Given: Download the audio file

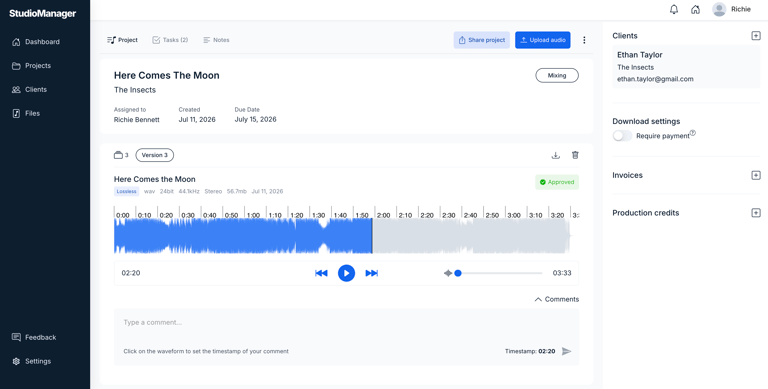Looking at the screenshot, I should pyautogui.click(x=555, y=155).
